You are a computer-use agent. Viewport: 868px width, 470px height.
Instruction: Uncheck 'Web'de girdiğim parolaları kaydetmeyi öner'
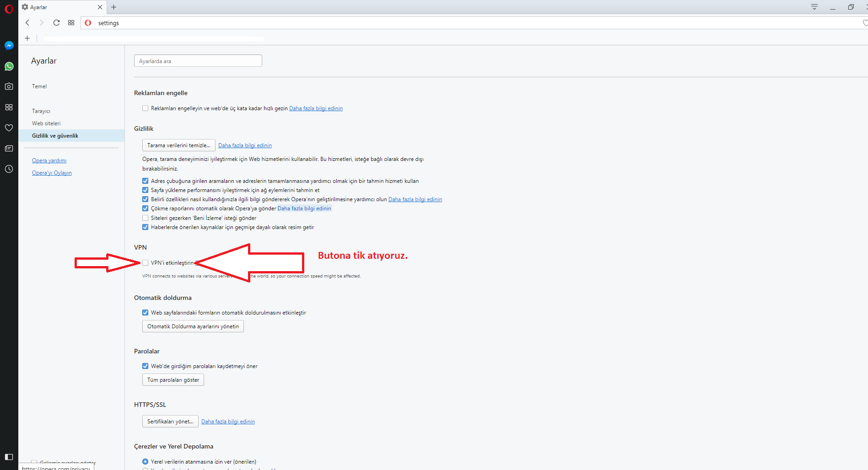(145, 366)
